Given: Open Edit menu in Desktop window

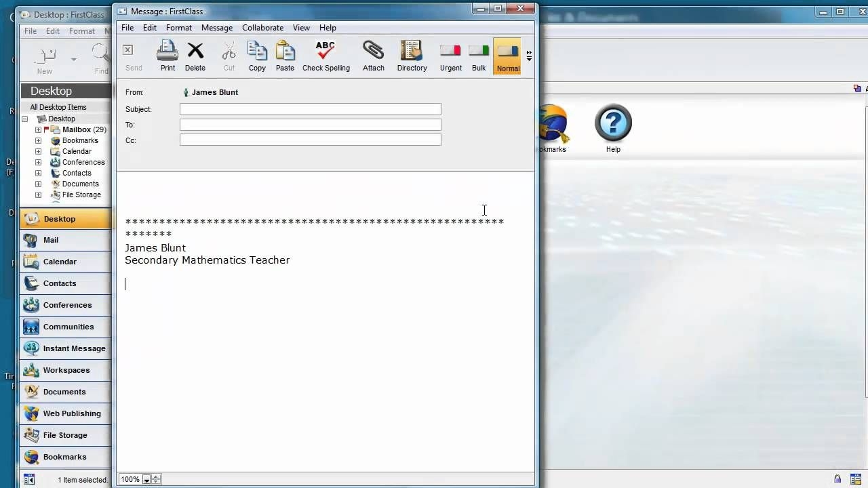Looking at the screenshot, I should point(53,31).
